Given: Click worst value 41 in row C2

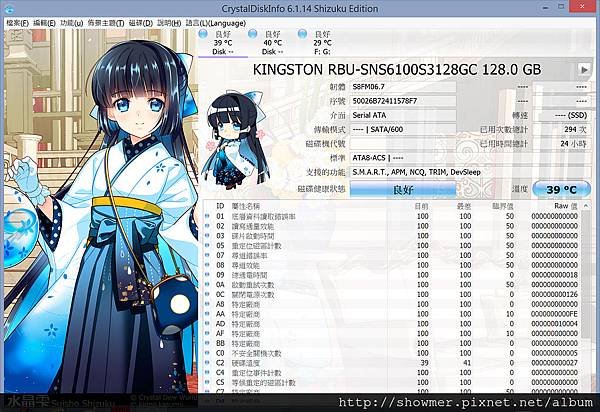Looking at the screenshot, I should click(x=467, y=363).
